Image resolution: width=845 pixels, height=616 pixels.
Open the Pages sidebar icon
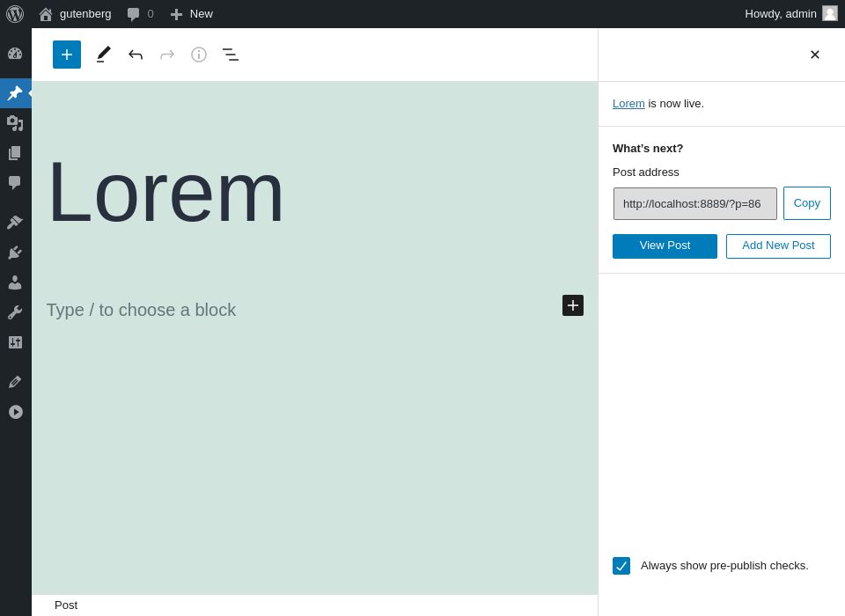(15, 153)
